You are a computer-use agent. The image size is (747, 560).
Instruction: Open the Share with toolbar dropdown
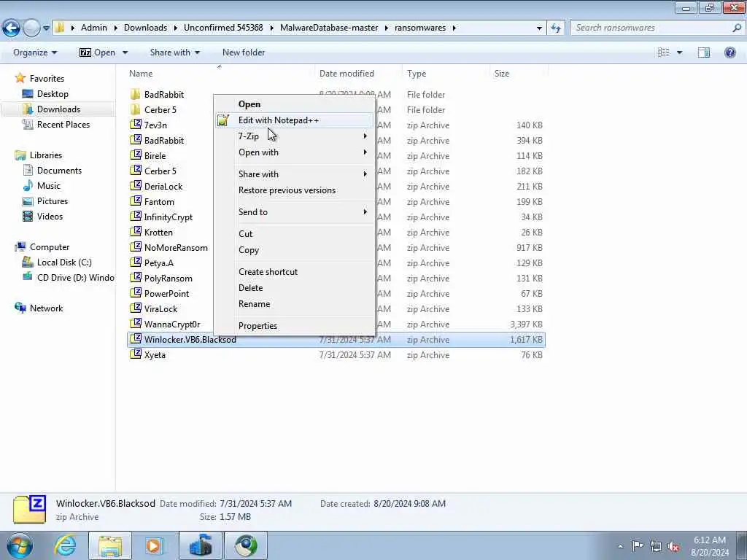pyautogui.click(x=175, y=52)
